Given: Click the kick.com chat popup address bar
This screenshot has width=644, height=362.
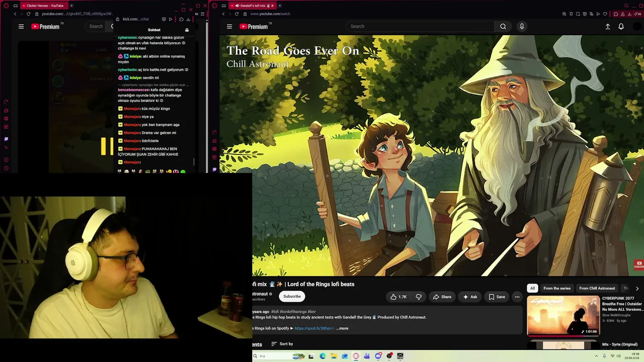Looking at the screenshot, I should click(136, 19).
